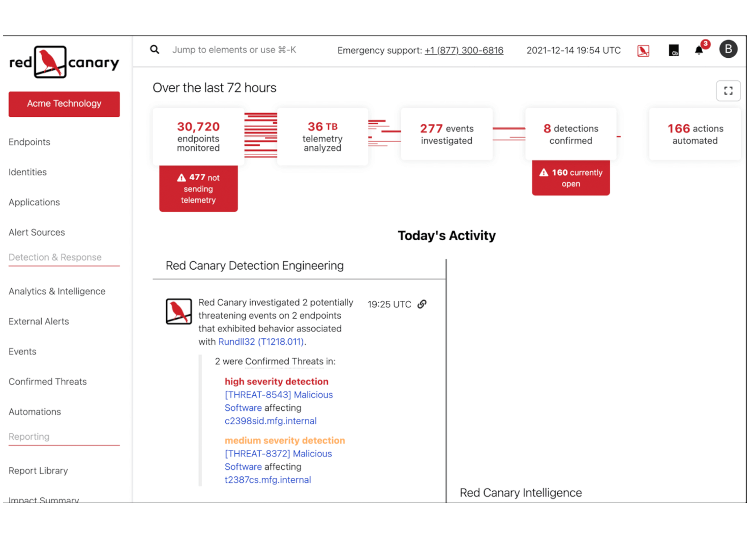Open Alert Sources in the sidebar
The image size is (747, 560).
[37, 232]
